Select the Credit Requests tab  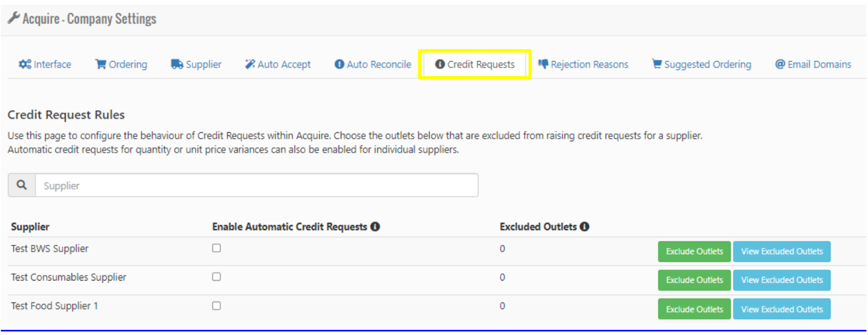[x=475, y=64]
